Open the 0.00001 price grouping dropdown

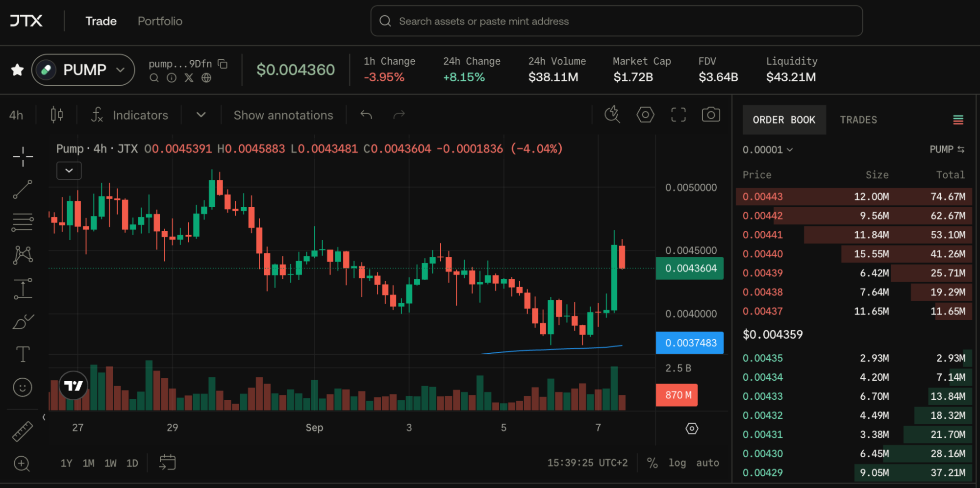click(767, 149)
